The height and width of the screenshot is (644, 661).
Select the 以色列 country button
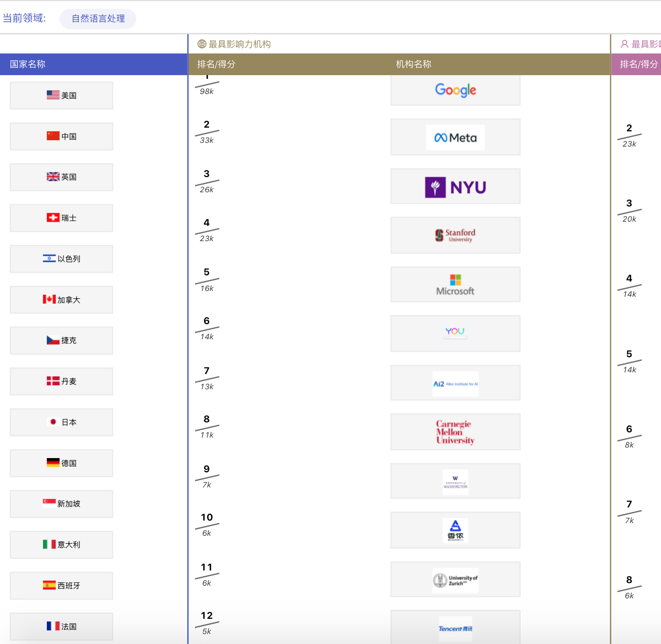coord(61,259)
